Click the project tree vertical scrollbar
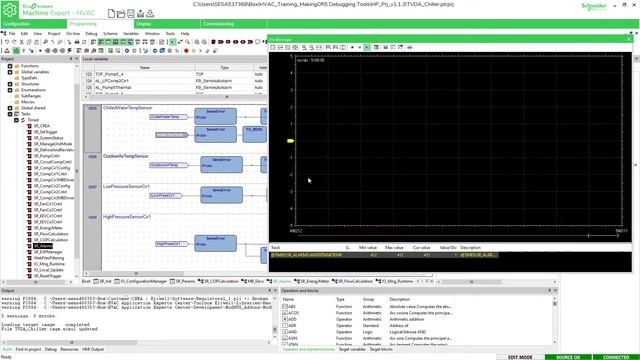The image size is (640, 360). pyautogui.click(x=76, y=171)
